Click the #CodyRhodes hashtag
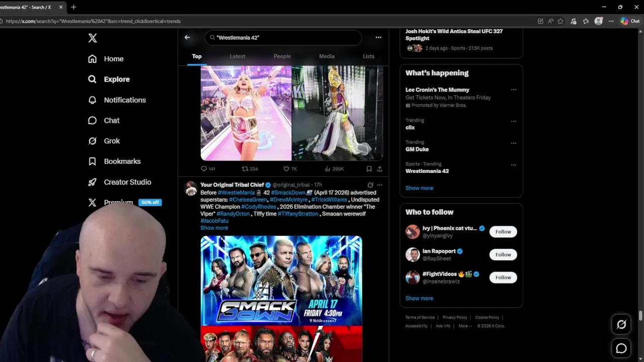 coord(259,207)
